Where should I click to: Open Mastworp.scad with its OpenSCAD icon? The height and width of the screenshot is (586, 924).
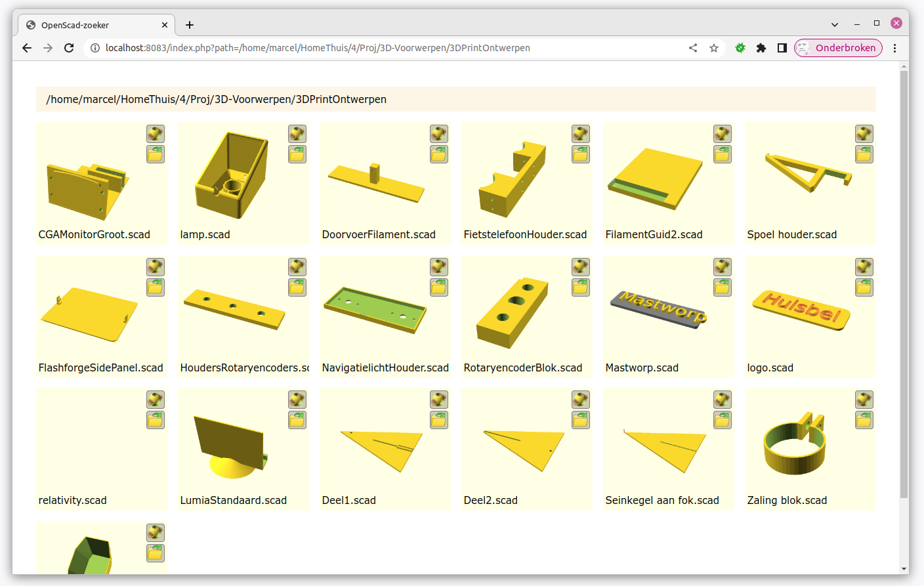click(723, 267)
